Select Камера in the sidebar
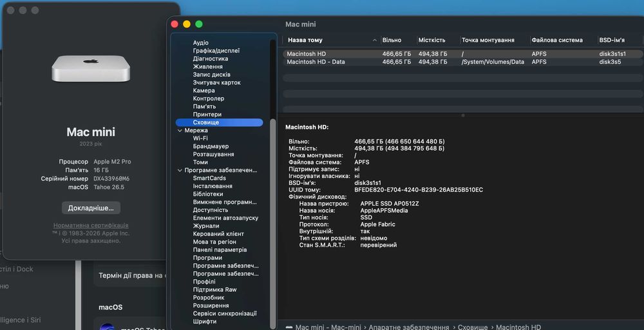644x330 pixels. coord(204,90)
